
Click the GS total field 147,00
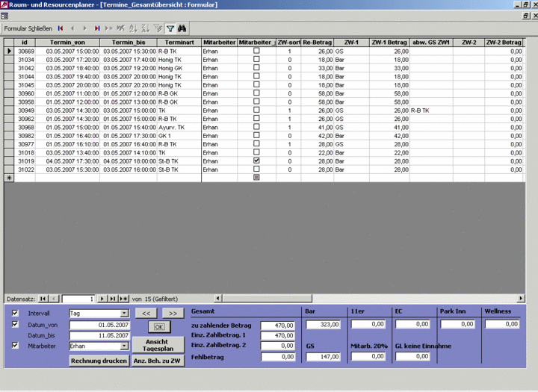point(324,357)
